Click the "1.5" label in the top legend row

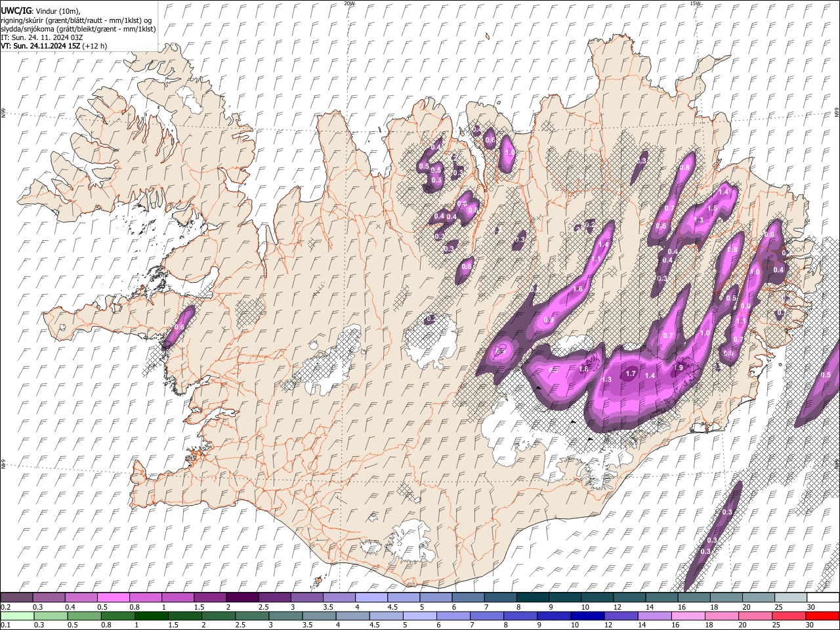[199, 607]
